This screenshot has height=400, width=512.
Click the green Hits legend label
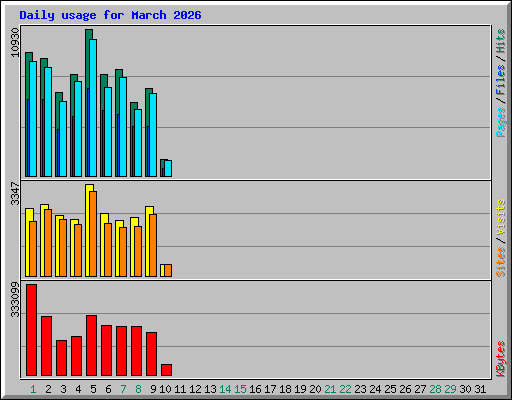(500, 41)
